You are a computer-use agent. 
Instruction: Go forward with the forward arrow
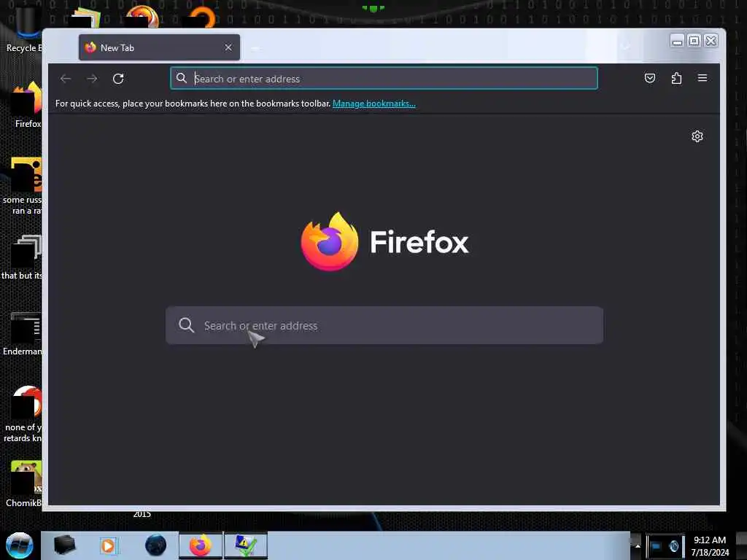coord(92,79)
